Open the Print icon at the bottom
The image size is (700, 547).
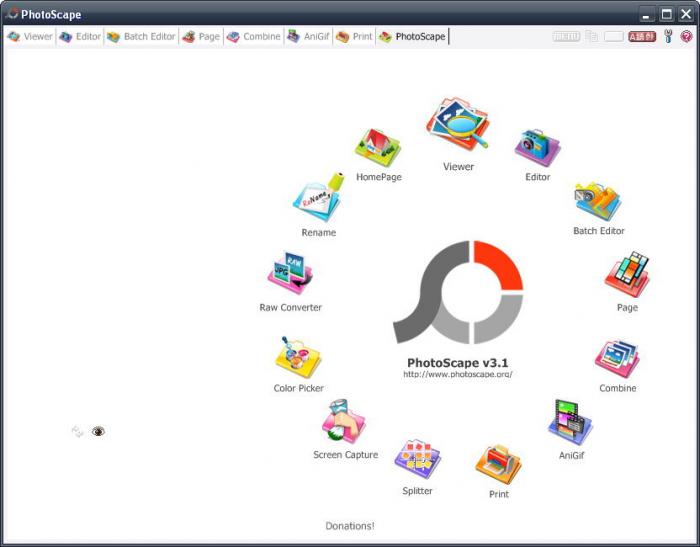pos(498,463)
